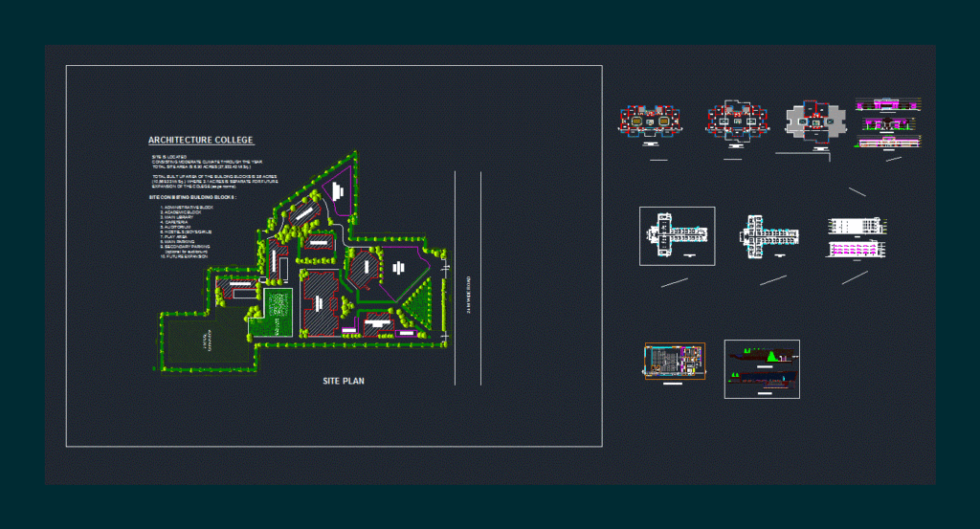Select the first floor plan with orange courtyards
Image resolution: width=980 pixels, height=529 pixels.
pyautogui.click(x=650, y=122)
